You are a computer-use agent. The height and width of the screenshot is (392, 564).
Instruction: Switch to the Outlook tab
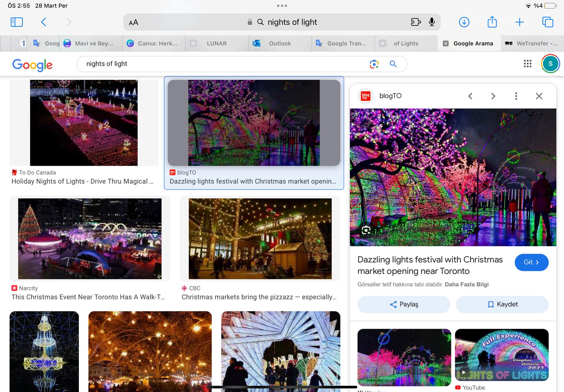[x=280, y=44]
